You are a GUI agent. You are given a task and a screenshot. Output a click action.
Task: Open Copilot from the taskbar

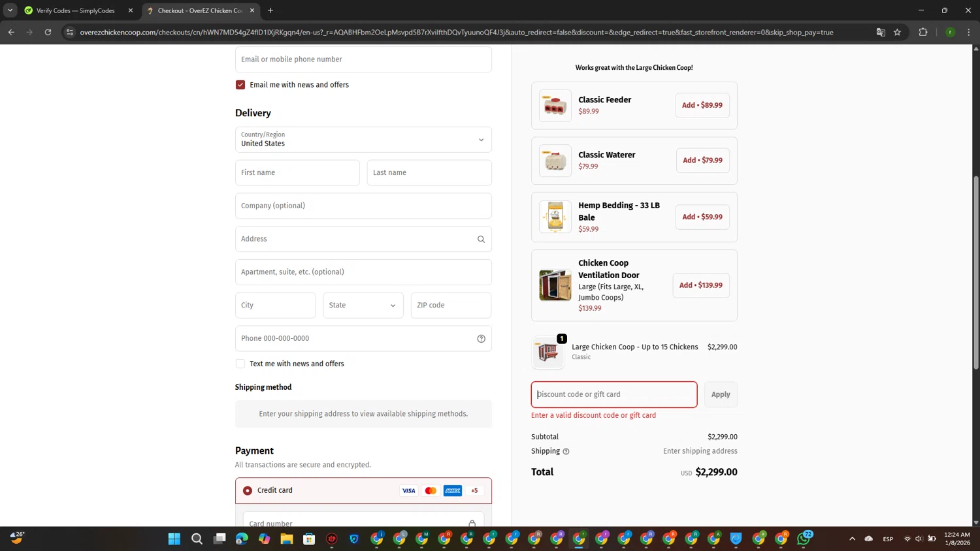264,539
